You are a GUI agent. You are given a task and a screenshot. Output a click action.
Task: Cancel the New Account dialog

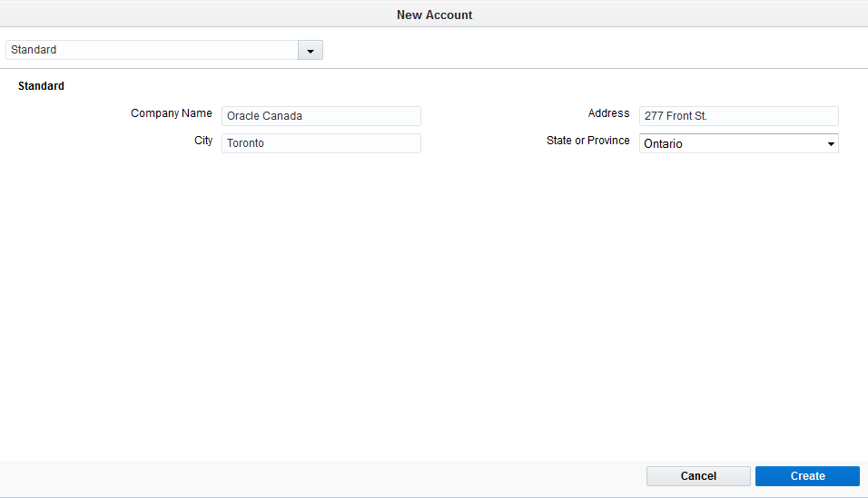click(698, 476)
